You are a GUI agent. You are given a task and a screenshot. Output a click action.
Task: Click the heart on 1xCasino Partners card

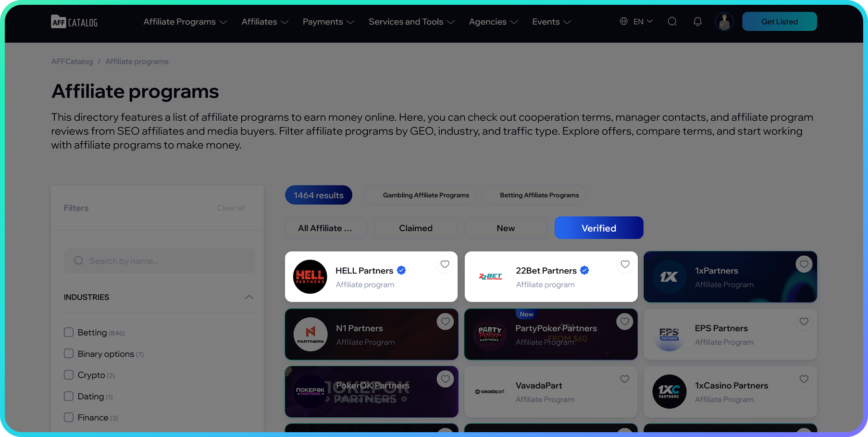click(x=804, y=379)
